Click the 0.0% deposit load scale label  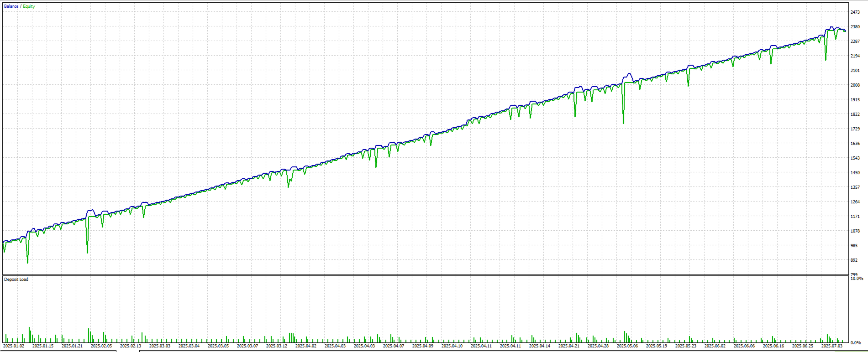(x=856, y=342)
